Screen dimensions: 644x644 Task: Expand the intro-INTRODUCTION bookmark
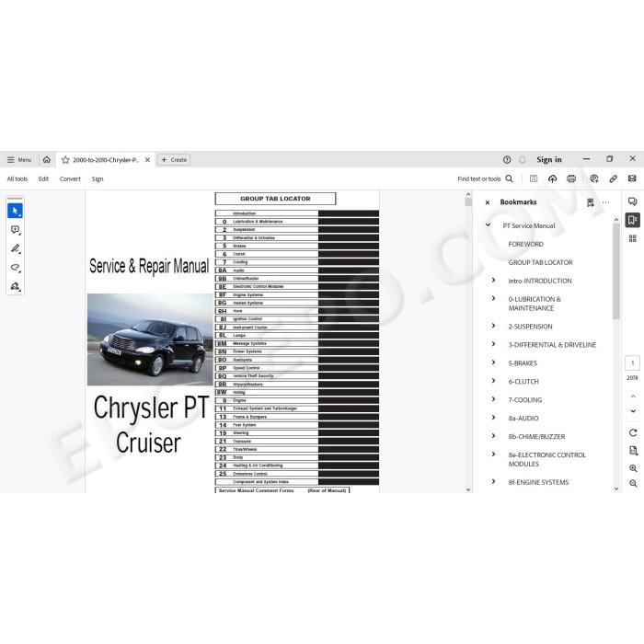494,280
